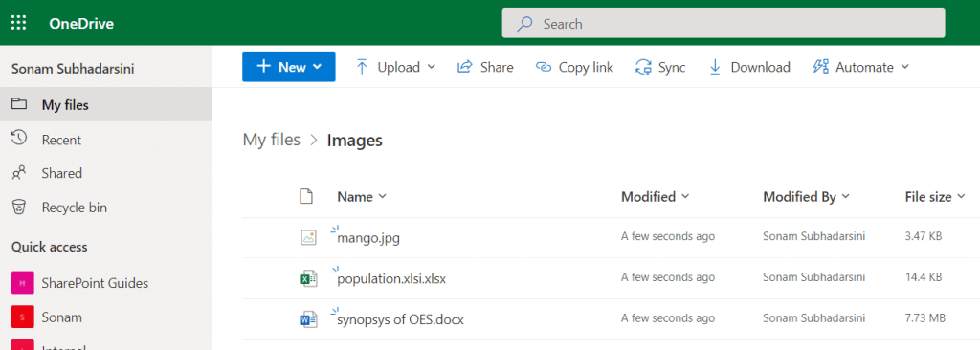Click the Recycle bin trash icon
The height and width of the screenshot is (350, 980).
pyautogui.click(x=19, y=207)
